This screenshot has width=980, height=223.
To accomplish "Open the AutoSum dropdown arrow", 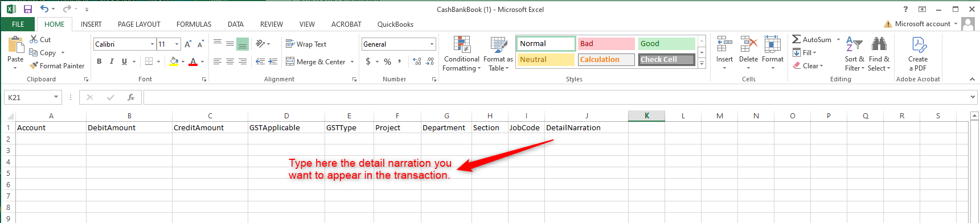I will click(x=838, y=39).
